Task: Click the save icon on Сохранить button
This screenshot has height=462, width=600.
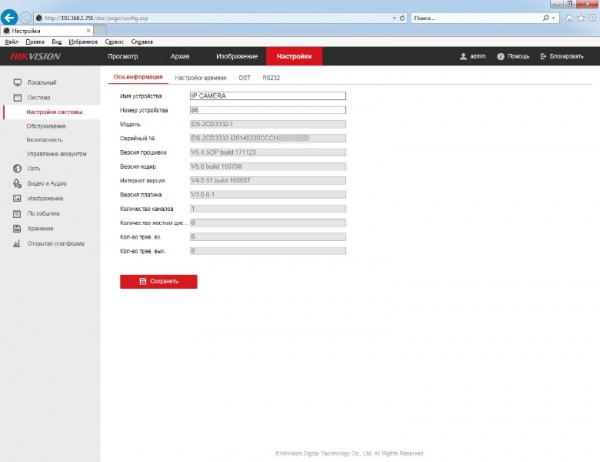Action: (143, 281)
